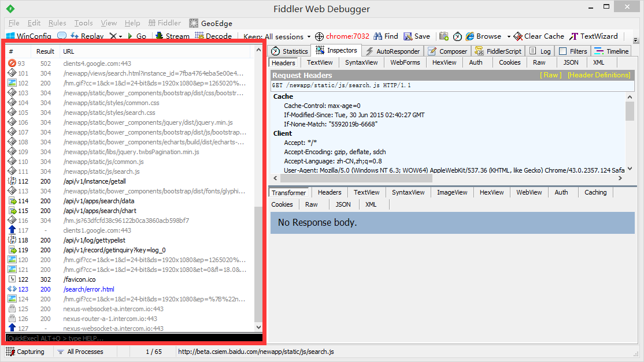Click the chrome:7032 process target icon

[x=319, y=36]
